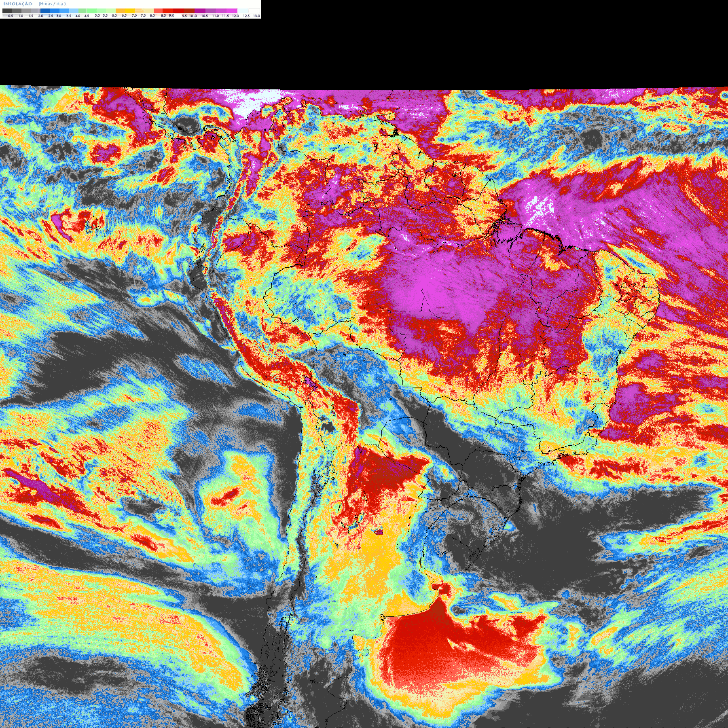Select the dark blue legend swatch
Image resolution: width=728 pixels, height=728 pixels.
[x=45, y=11]
